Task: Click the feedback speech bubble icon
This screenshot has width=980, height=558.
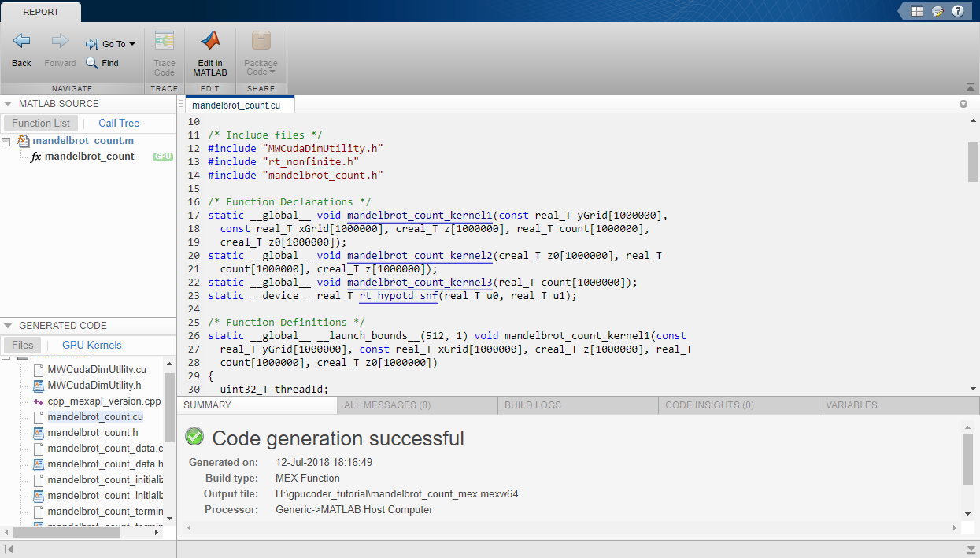Action: coord(937,10)
